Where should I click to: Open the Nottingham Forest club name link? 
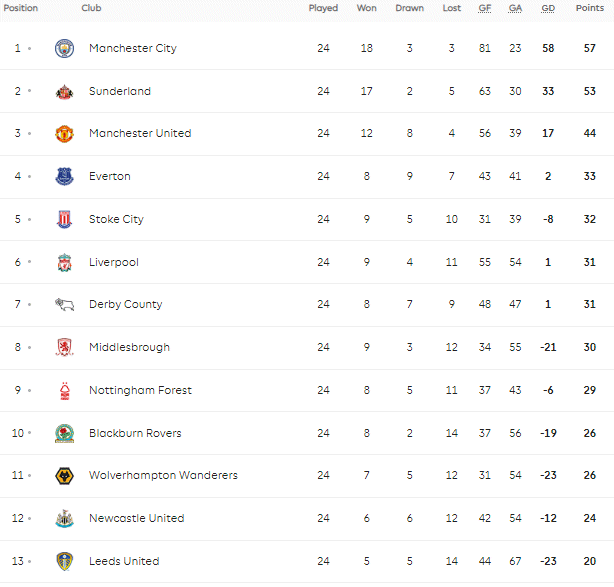click(x=140, y=390)
